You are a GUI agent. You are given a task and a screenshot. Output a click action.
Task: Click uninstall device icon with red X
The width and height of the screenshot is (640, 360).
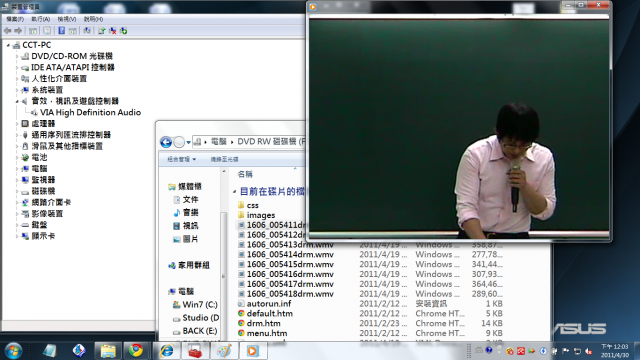pyautogui.click(x=113, y=31)
